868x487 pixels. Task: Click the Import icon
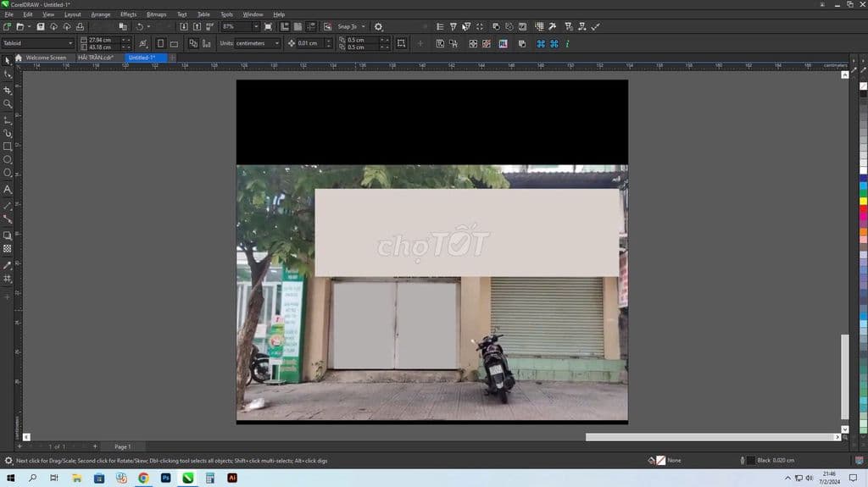[x=184, y=26]
